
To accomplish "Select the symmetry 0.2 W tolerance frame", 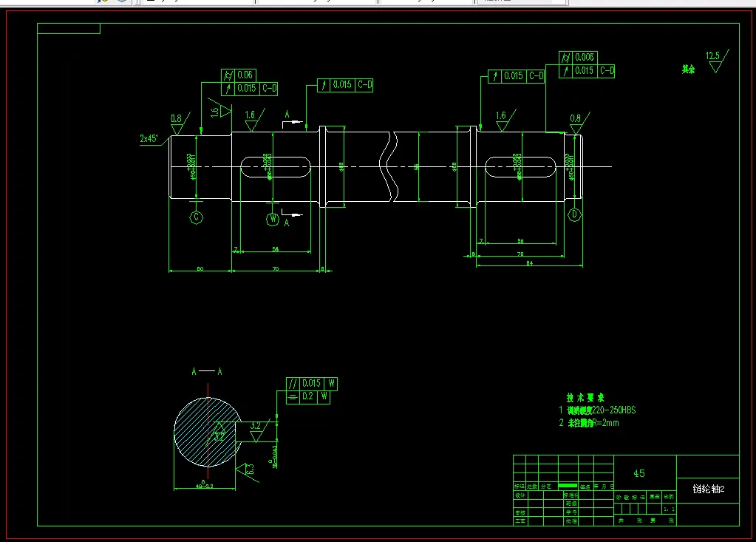I will coord(308,397).
